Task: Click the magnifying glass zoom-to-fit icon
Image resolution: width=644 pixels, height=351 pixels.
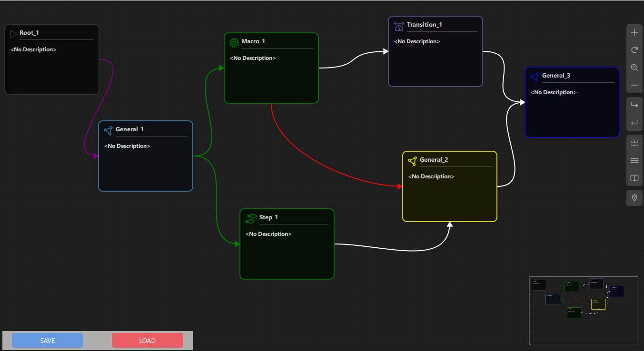Action: point(634,68)
